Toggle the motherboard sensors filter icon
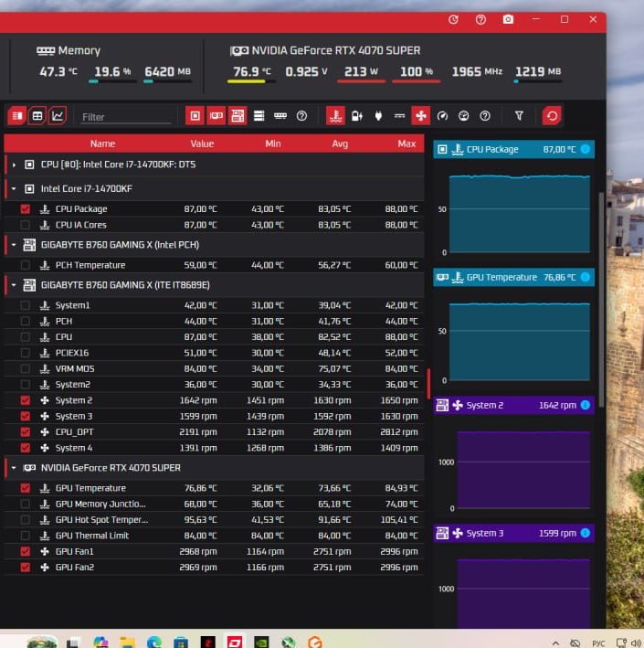The width and height of the screenshot is (644, 648). coord(238,116)
